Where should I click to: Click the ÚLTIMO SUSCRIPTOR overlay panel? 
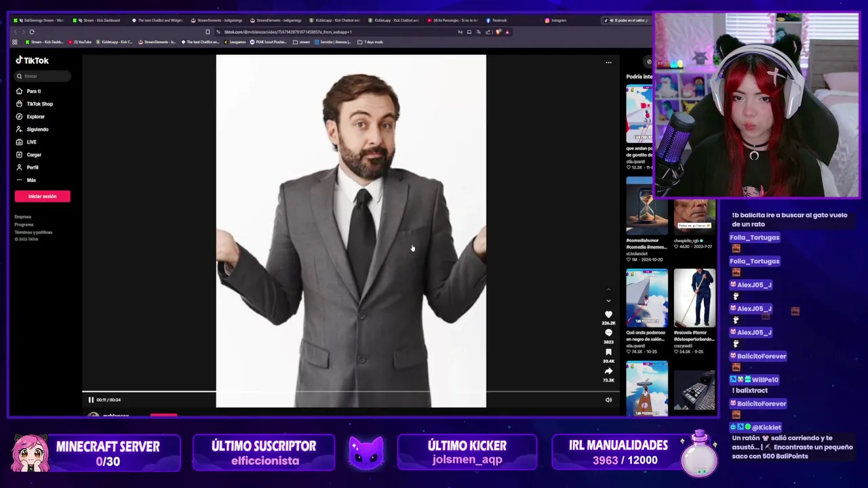coord(264,453)
